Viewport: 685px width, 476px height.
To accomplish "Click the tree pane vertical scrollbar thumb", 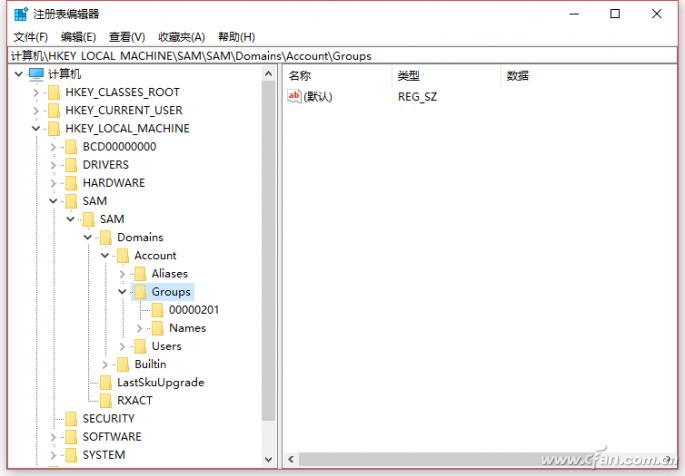I will point(269,251).
